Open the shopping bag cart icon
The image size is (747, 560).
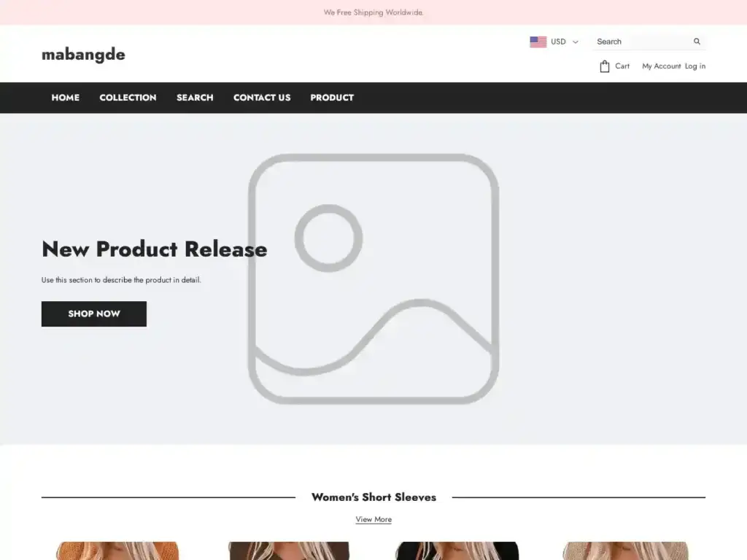pyautogui.click(x=605, y=66)
